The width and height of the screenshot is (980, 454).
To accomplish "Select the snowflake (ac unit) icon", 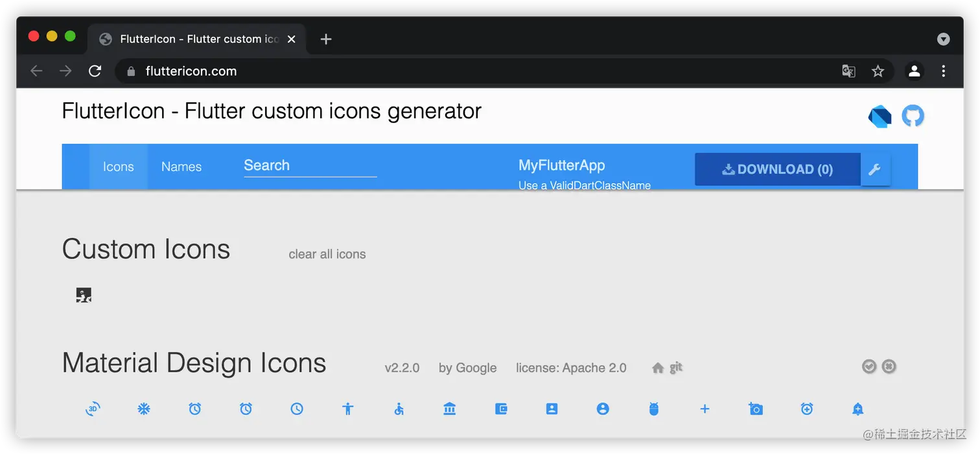I will click(x=144, y=409).
